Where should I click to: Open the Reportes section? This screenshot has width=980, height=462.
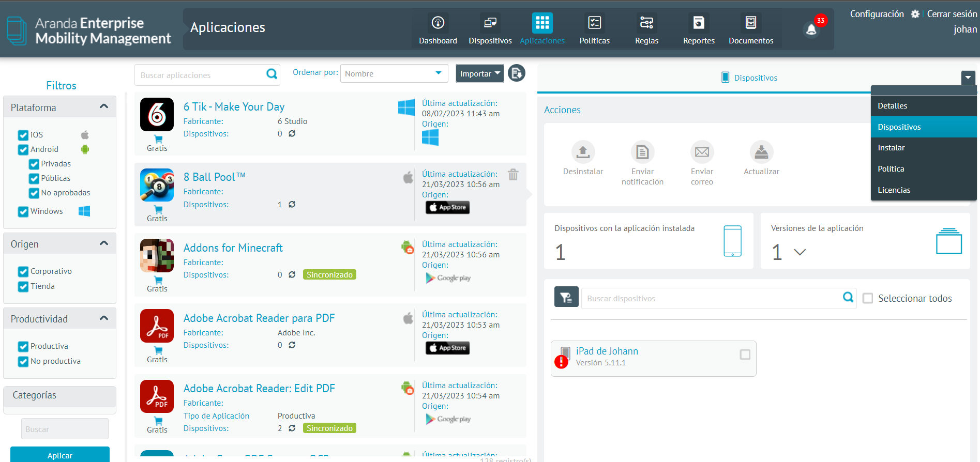click(699, 29)
